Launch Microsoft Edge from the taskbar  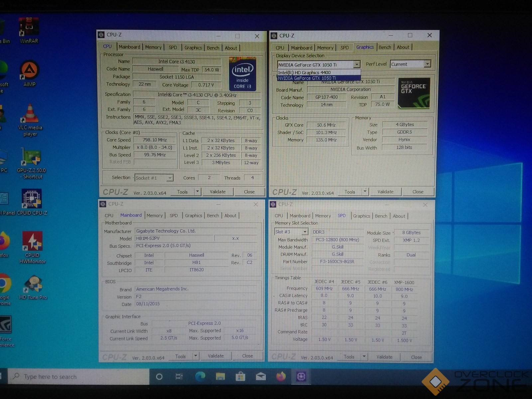pyautogui.click(x=200, y=376)
